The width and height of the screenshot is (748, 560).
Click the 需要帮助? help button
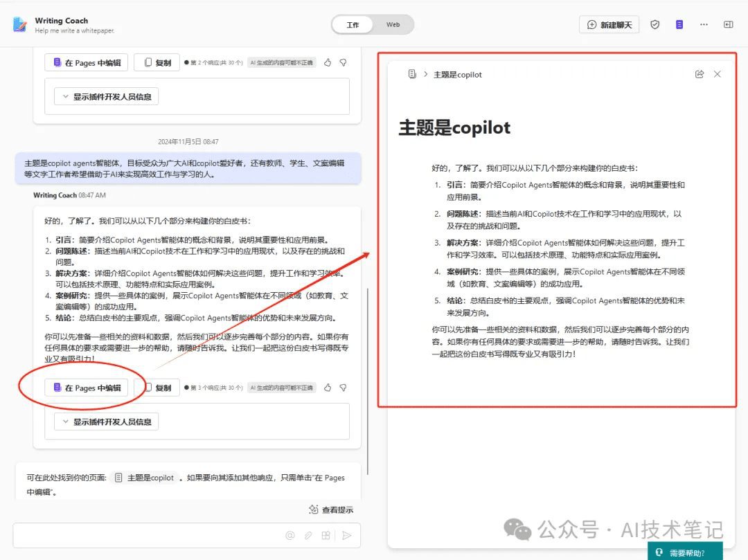(685, 552)
